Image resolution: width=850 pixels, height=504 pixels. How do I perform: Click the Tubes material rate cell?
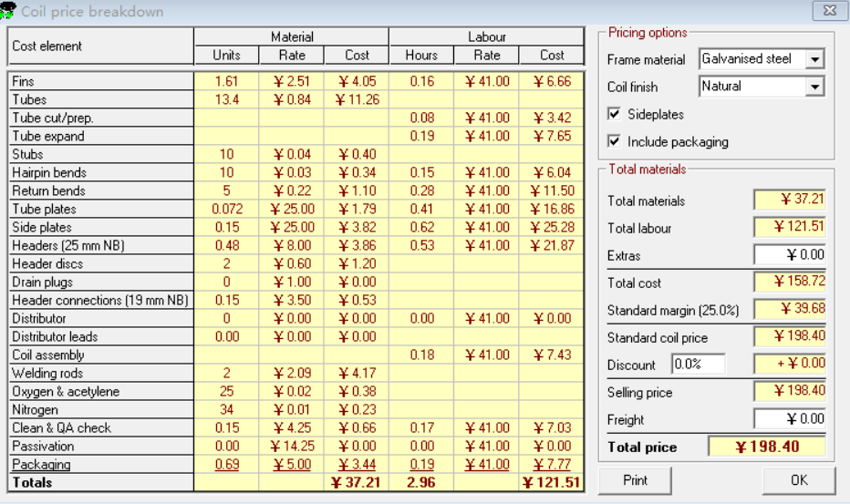pos(291,99)
